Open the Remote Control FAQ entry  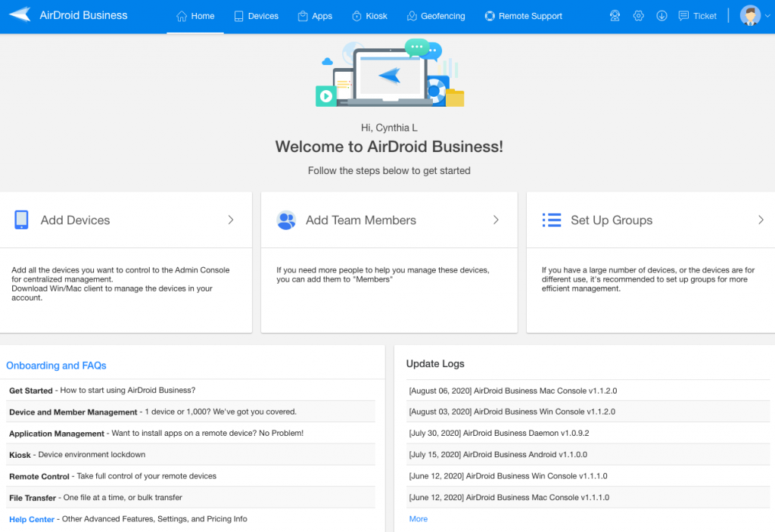point(191,476)
